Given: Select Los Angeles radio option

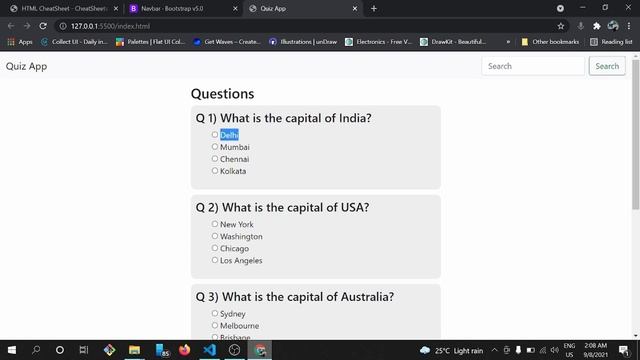Looking at the screenshot, I should 215,260.
